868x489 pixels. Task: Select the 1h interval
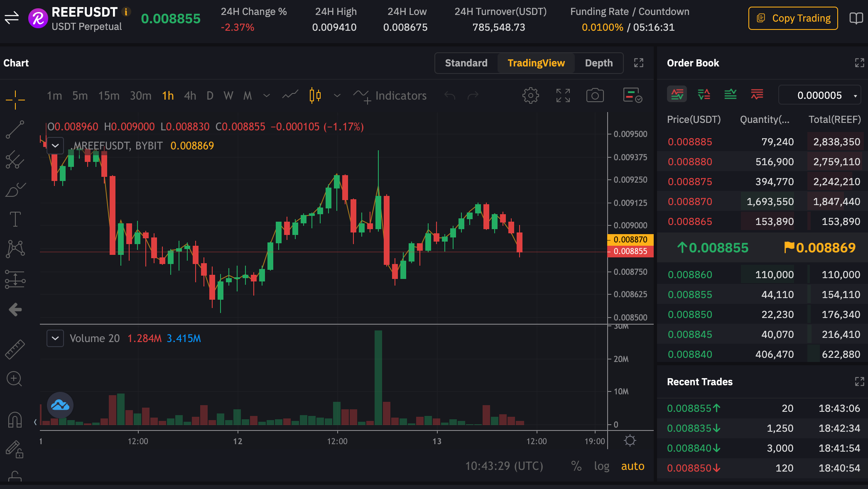coord(168,96)
